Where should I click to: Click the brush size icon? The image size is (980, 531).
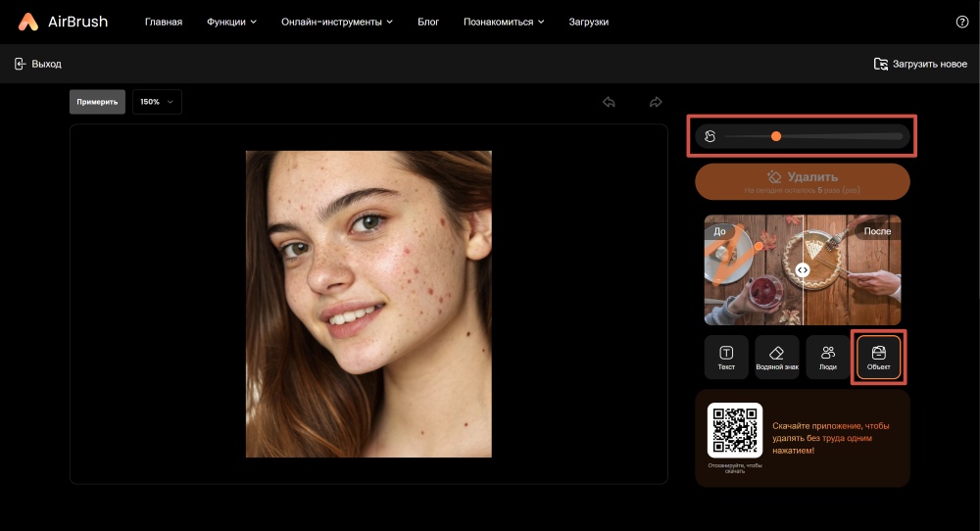[x=710, y=136]
